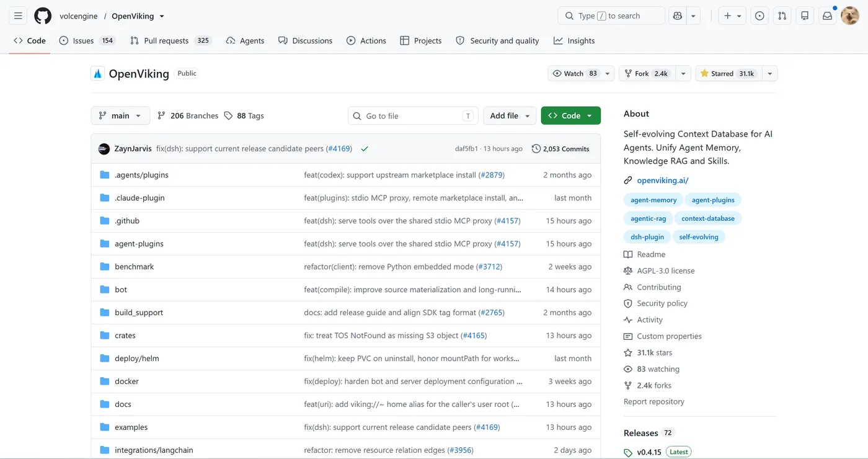This screenshot has width=868, height=459.
Task: Open the Fork options dropdown arrow
Action: coord(683,73)
